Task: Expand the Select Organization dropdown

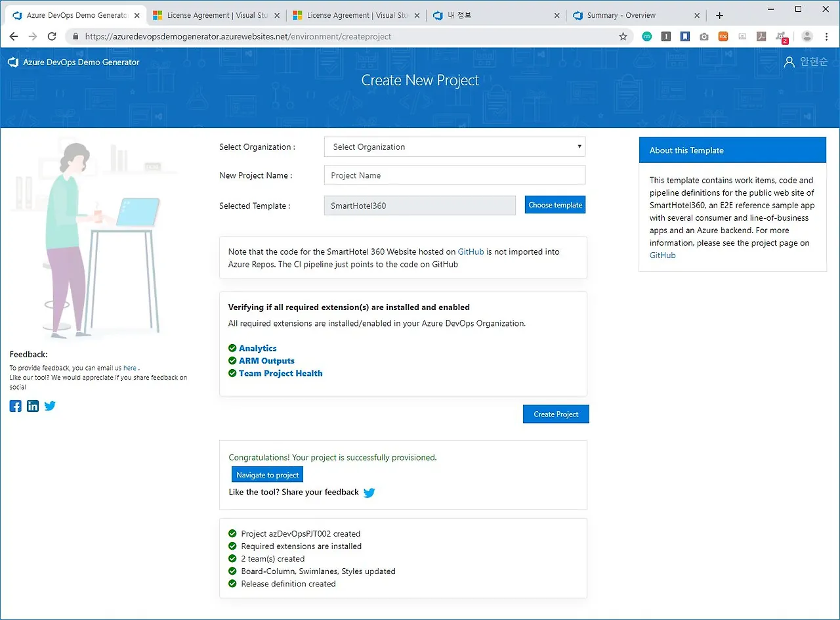Action: 455,147
